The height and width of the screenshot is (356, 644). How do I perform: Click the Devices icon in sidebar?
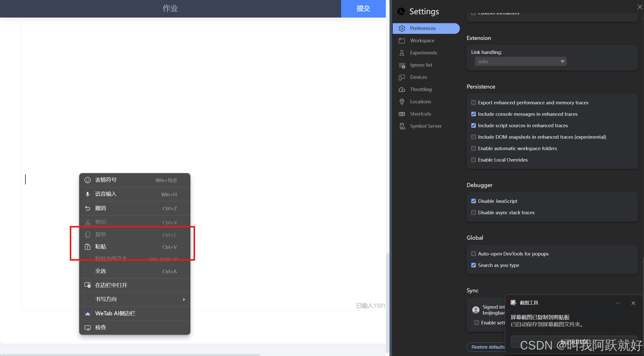pos(402,77)
